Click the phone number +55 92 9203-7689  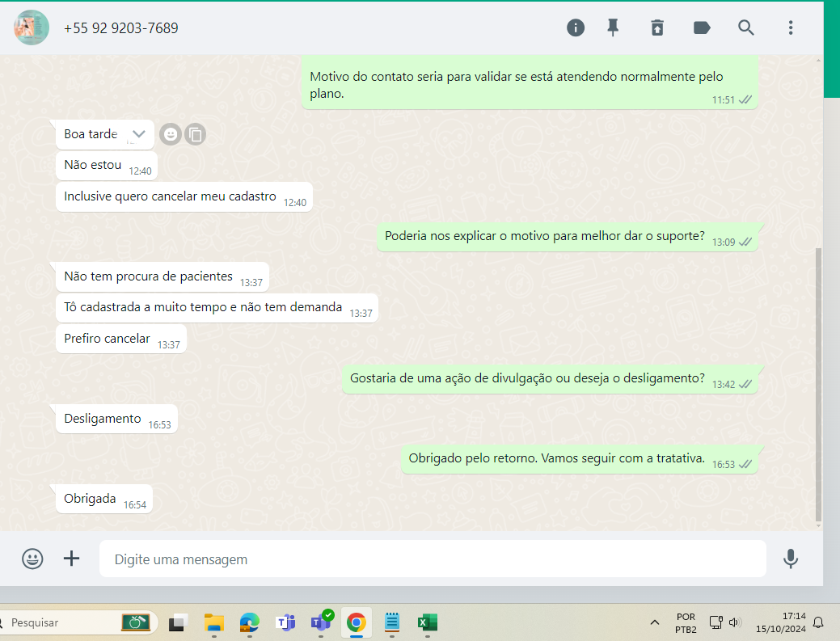(x=121, y=28)
